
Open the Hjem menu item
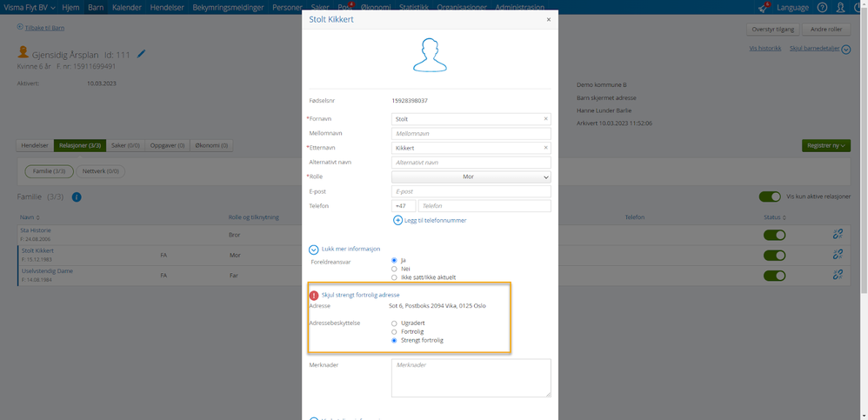70,7
